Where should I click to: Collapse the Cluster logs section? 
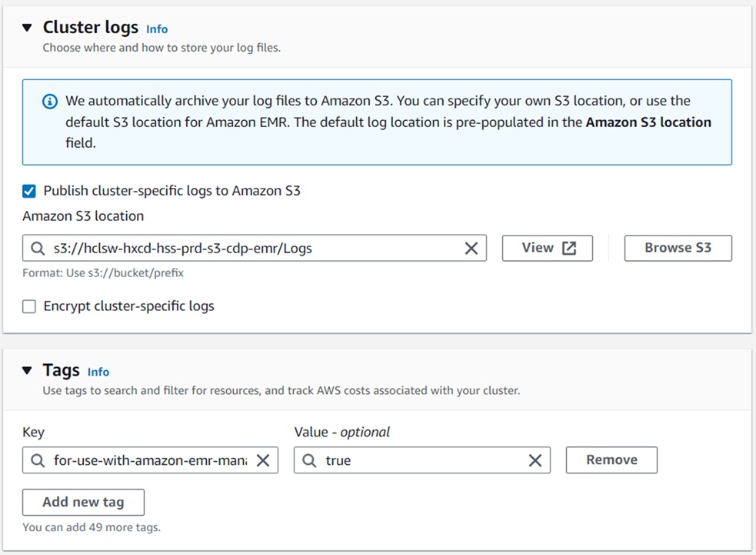tap(28, 28)
